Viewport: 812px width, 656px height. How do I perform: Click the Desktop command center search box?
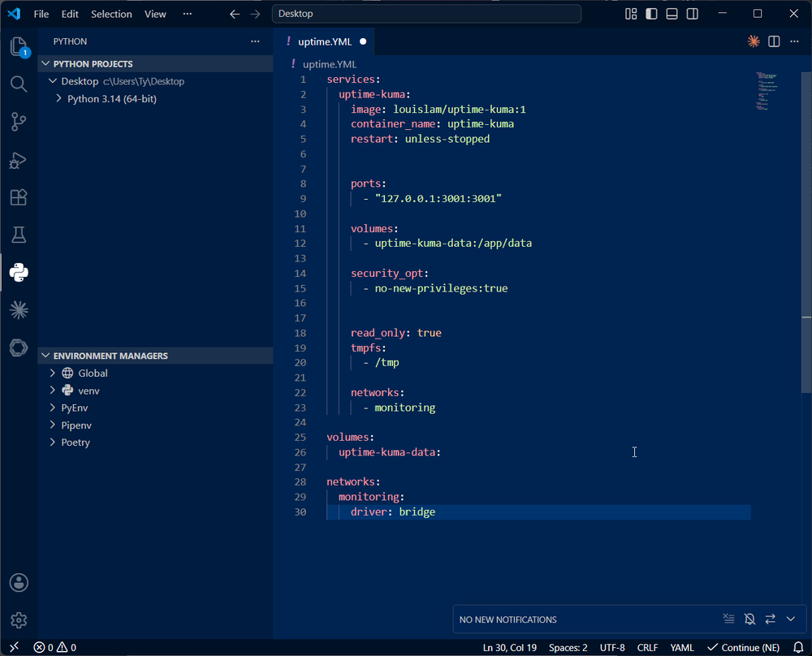pyautogui.click(x=426, y=14)
